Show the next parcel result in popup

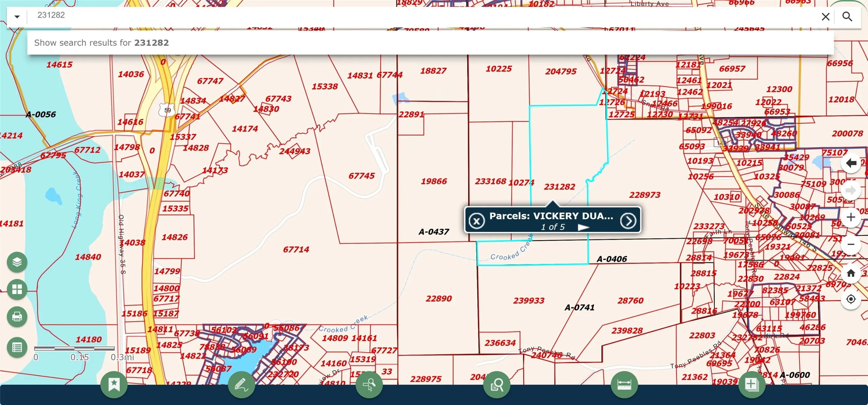628,221
